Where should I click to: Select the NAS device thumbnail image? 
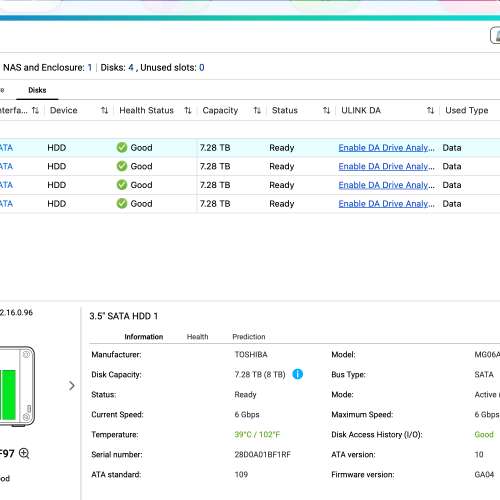pos(17,386)
